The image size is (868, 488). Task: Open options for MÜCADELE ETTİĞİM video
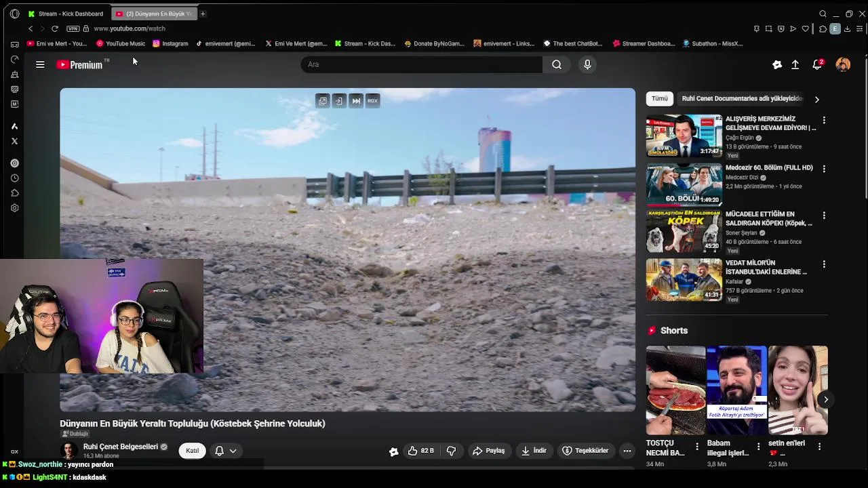tap(824, 216)
